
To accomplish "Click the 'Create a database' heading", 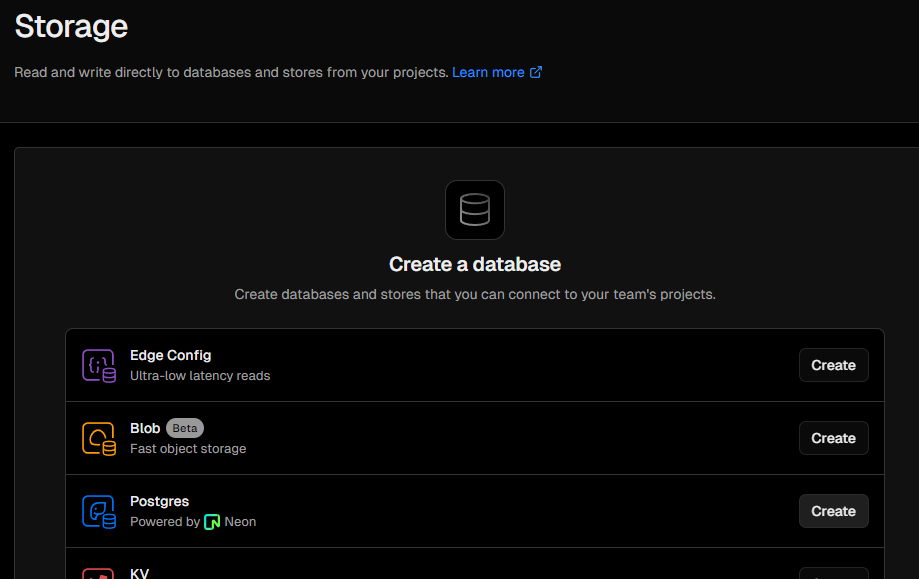I will coord(474,265).
